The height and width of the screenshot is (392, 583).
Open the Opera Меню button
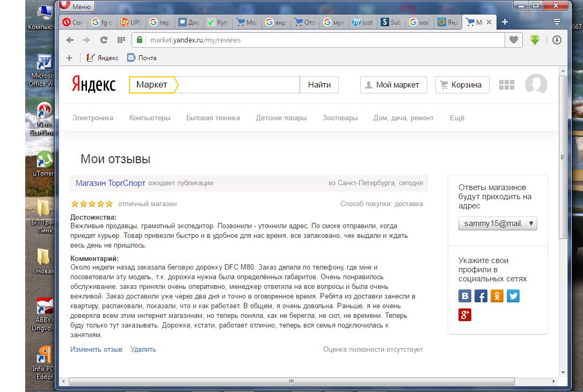click(x=77, y=6)
